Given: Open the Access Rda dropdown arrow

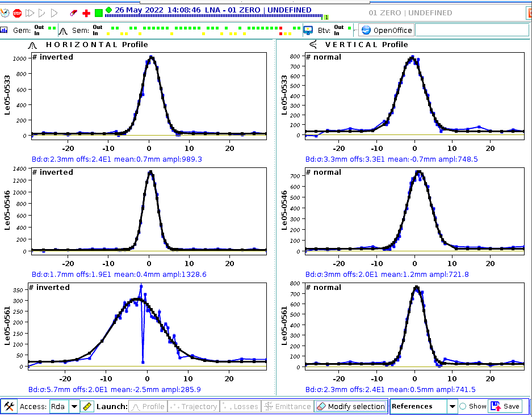Looking at the screenshot, I should click(x=74, y=406).
